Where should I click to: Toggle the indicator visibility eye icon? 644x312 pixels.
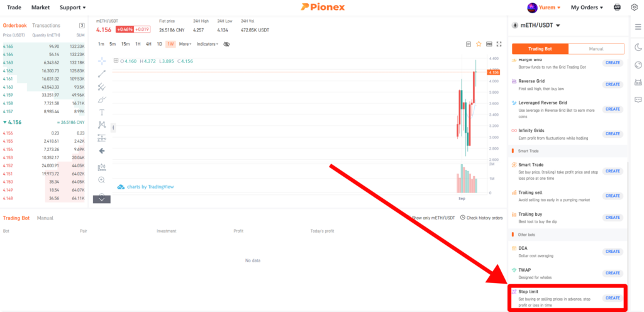click(x=226, y=44)
